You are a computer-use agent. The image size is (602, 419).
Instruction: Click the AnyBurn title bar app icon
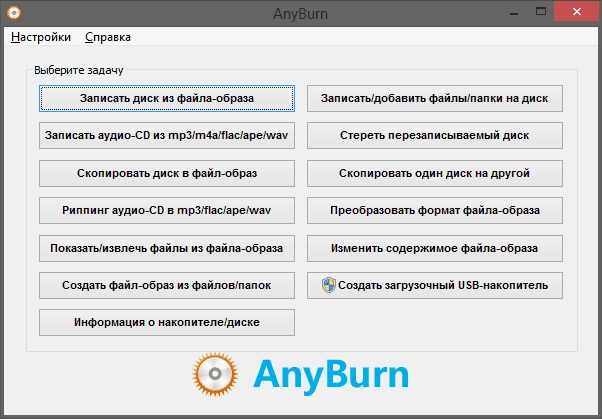[x=14, y=13]
